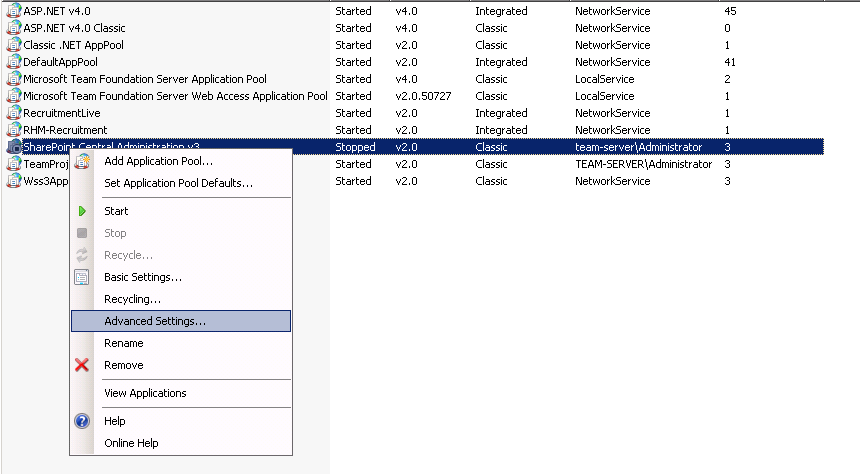
Task: Click the Basic Settings icon in menu
Action: tap(82, 277)
